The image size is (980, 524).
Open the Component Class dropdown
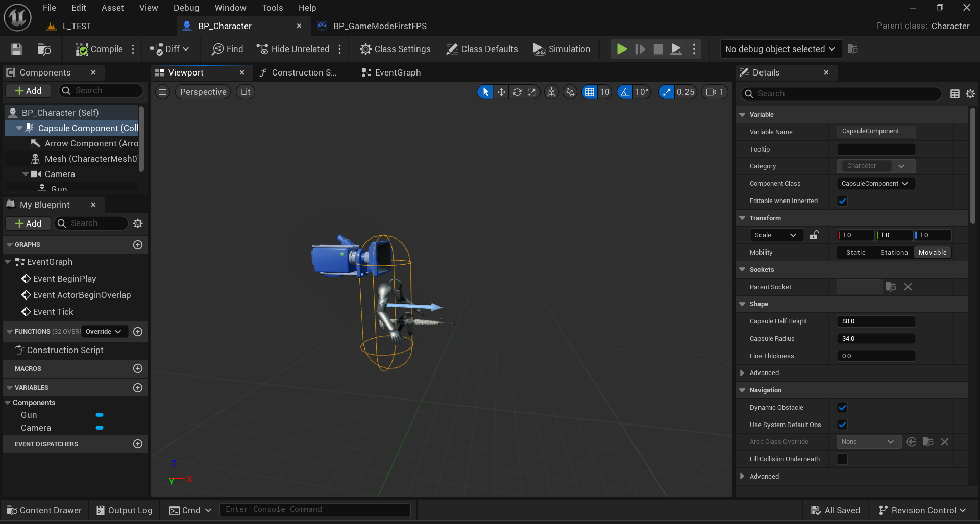876,183
